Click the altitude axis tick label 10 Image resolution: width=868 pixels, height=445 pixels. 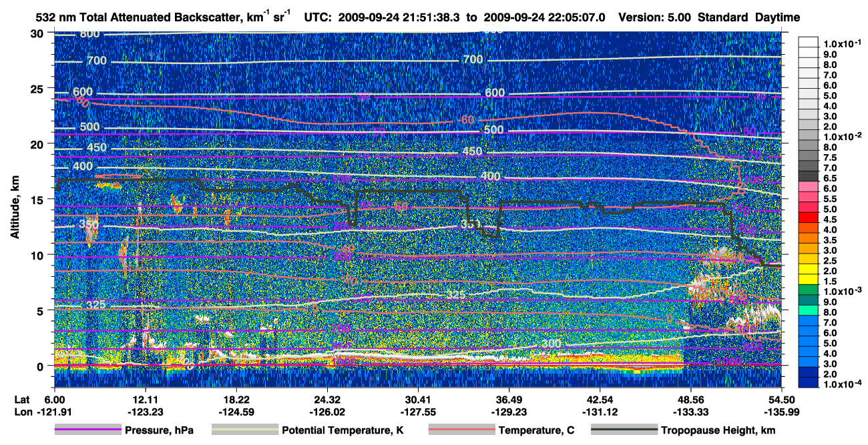(x=39, y=254)
